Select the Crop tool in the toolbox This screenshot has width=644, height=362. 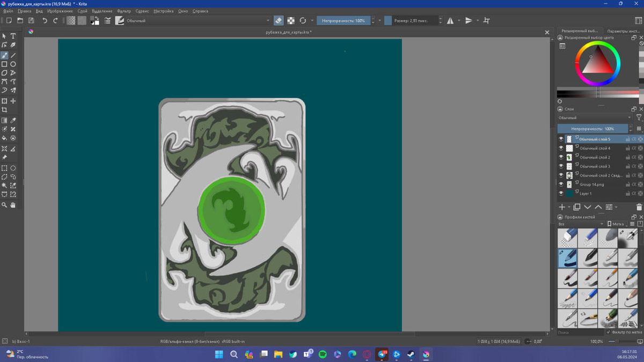coord(4,109)
